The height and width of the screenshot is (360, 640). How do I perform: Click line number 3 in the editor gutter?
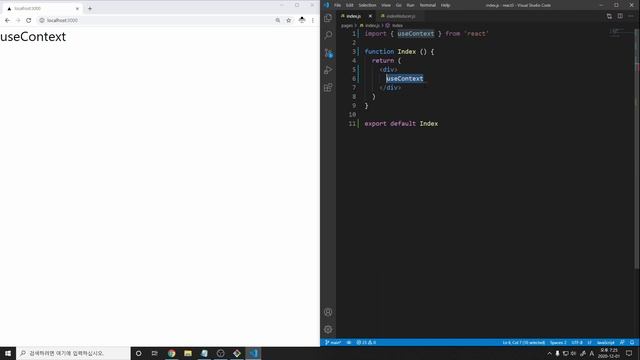(353, 51)
